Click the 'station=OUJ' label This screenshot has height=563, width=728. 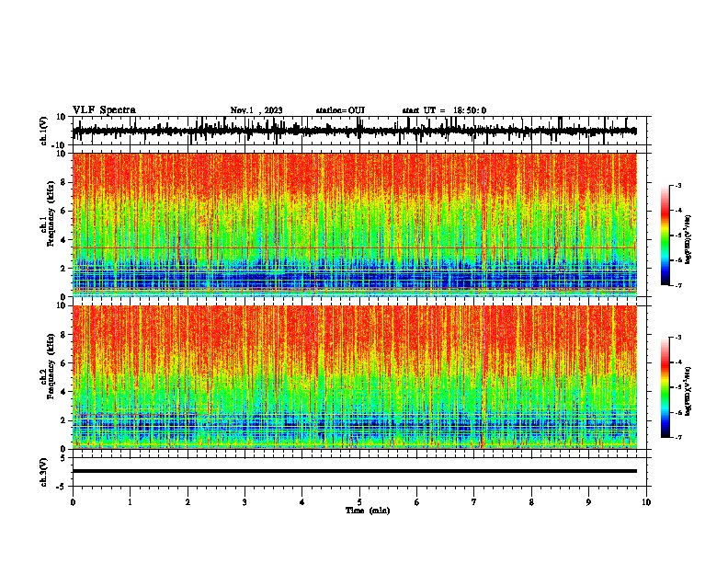coord(340,110)
